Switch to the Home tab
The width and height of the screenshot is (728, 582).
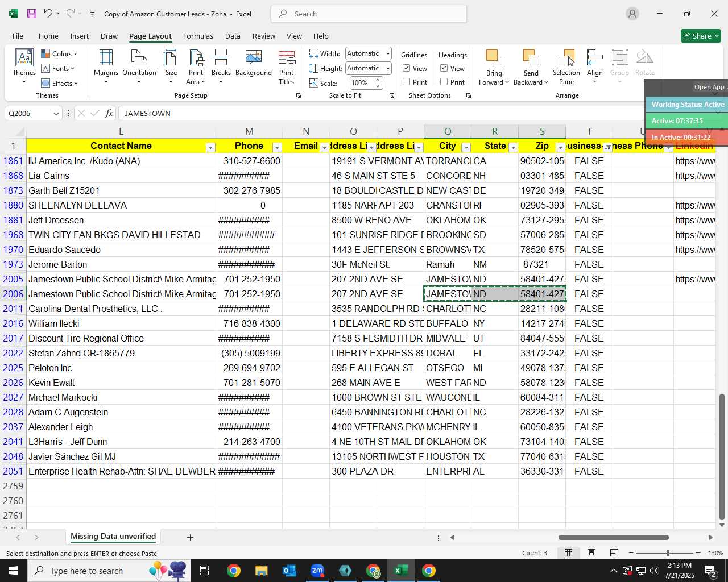coord(48,36)
